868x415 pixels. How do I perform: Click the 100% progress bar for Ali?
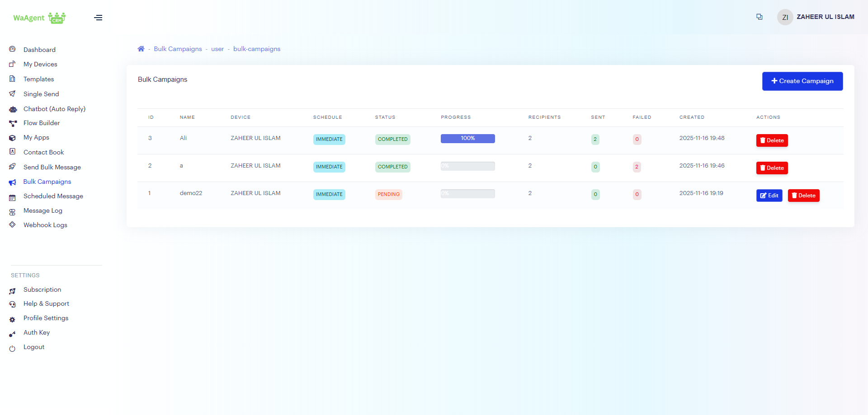click(x=467, y=139)
